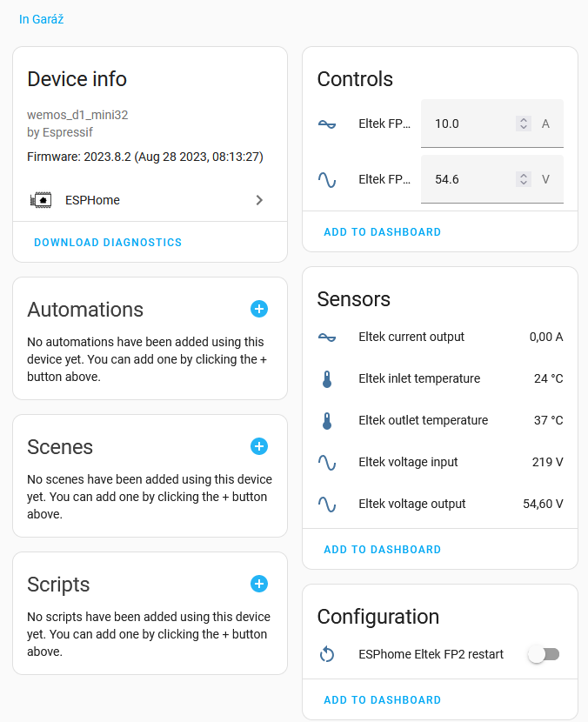Click the ESPHome integration chip icon
588x722 pixels.
[40, 200]
